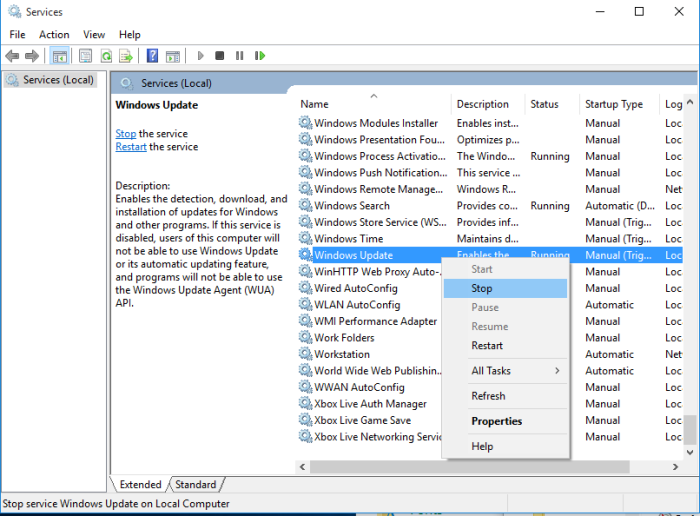The height and width of the screenshot is (516, 700).
Task: Click vertical scrollbar up arrow
Action: (x=690, y=102)
